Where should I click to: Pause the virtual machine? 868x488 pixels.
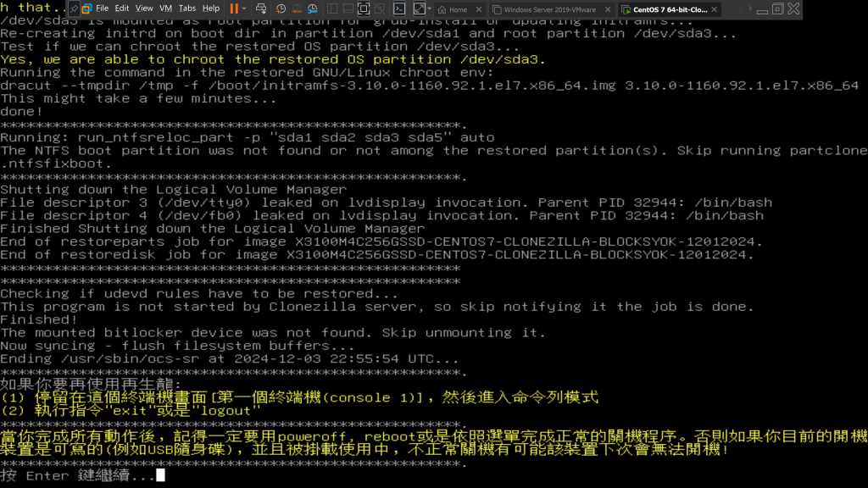tap(234, 8)
